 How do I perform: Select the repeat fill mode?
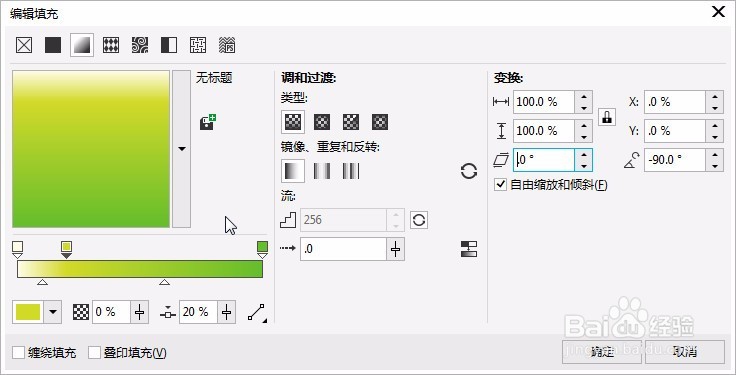(x=351, y=171)
